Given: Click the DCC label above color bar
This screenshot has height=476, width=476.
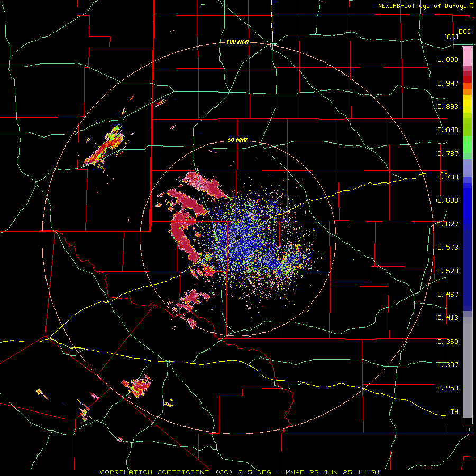Looking at the screenshot, I should pyautogui.click(x=464, y=32).
